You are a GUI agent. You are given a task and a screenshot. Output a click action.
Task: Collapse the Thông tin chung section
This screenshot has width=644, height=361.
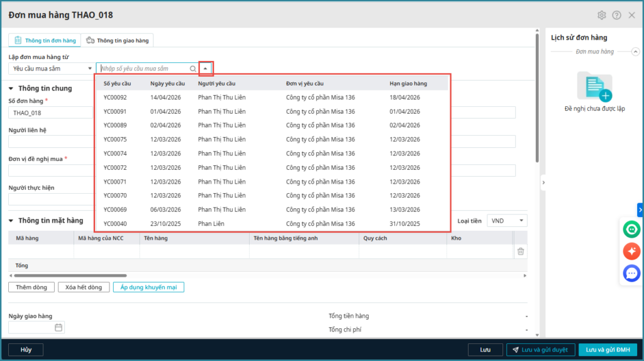tap(11, 88)
